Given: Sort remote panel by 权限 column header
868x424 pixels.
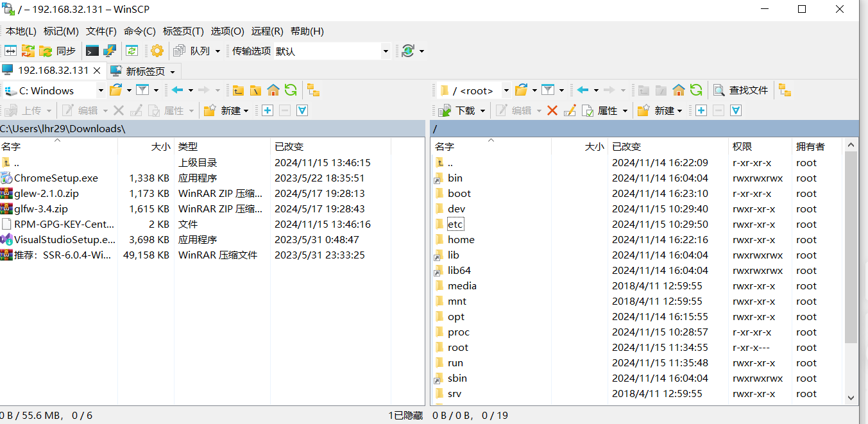Looking at the screenshot, I should click(760, 146).
